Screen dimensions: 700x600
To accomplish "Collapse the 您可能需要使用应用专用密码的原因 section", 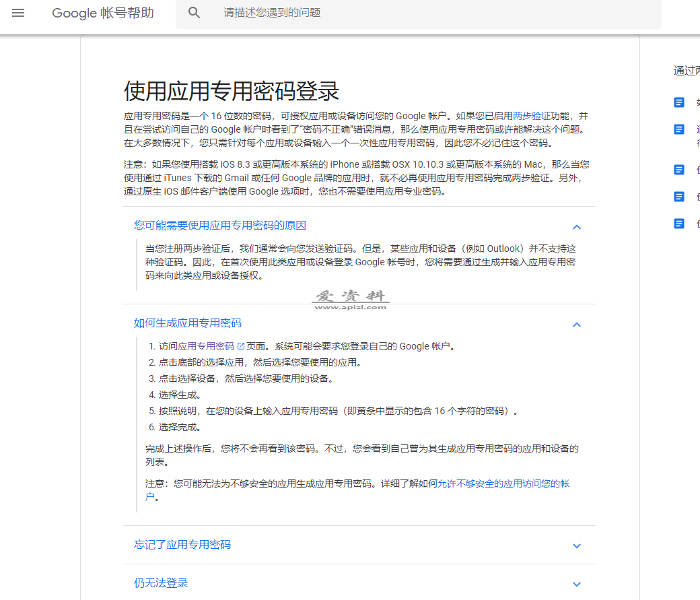I will tap(577, 227).
